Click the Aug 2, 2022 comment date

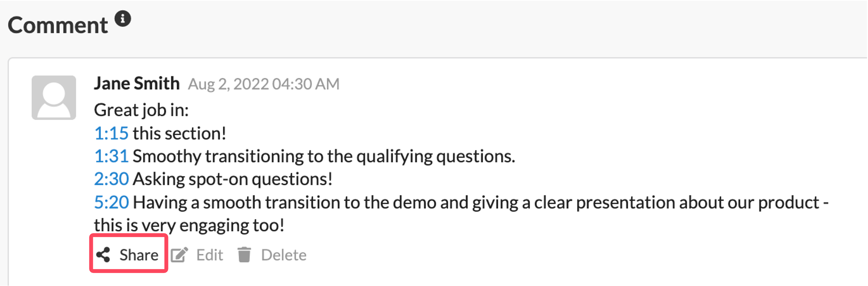click(264, 84)
